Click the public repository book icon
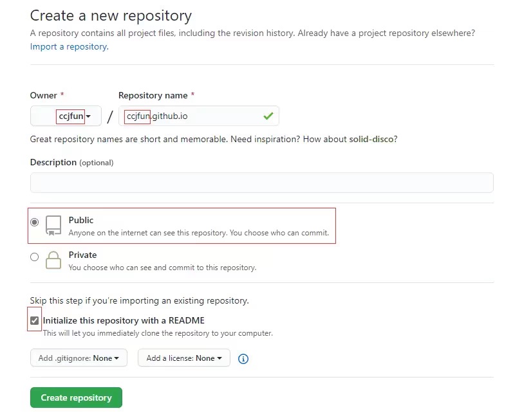This screenshot has height=420, width=524. tap(53, 224)
